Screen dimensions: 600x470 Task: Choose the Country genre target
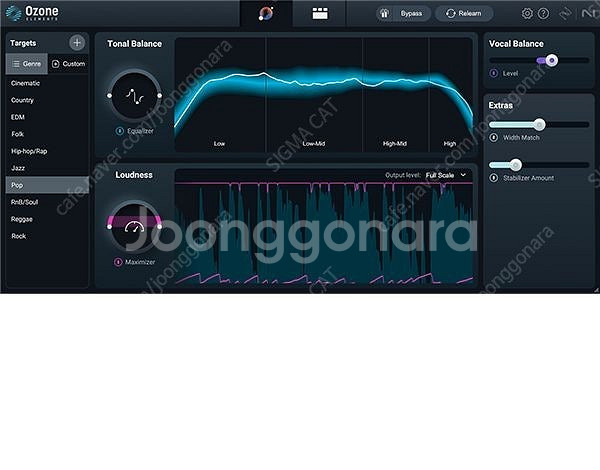coord(47,100)
